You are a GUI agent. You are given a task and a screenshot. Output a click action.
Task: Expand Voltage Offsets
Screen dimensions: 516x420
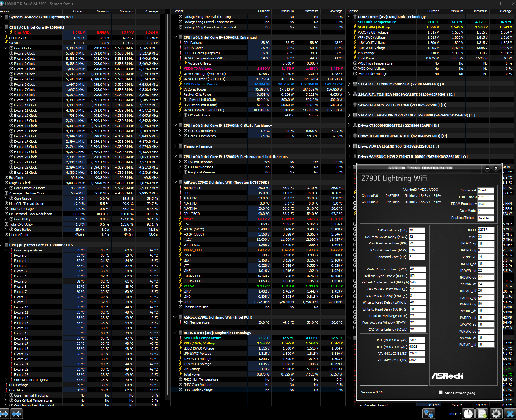point(180,63)
